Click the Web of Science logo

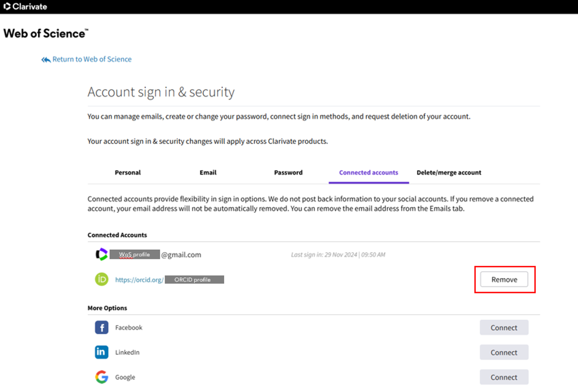pyautogui.click(x=46, y=34)
